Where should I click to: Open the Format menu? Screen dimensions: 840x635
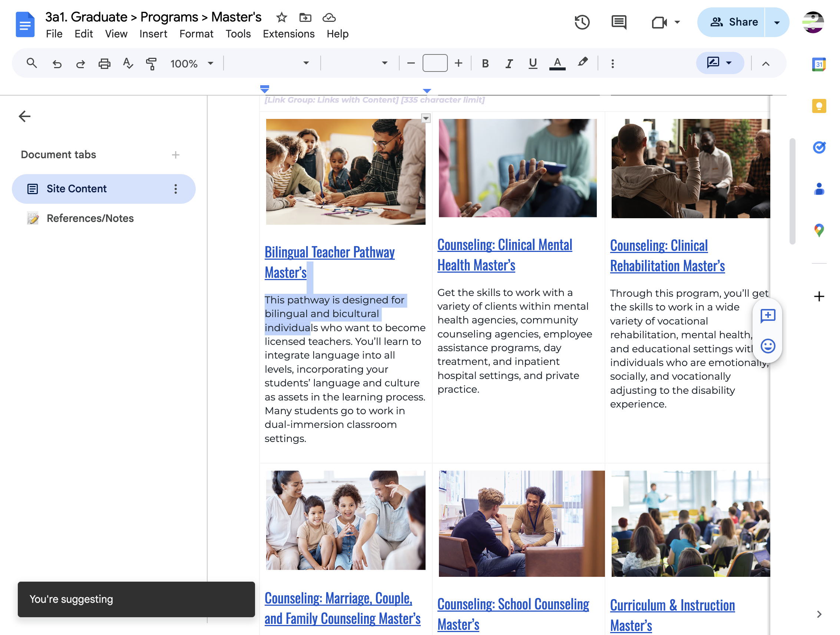click(x=196, y=34)
